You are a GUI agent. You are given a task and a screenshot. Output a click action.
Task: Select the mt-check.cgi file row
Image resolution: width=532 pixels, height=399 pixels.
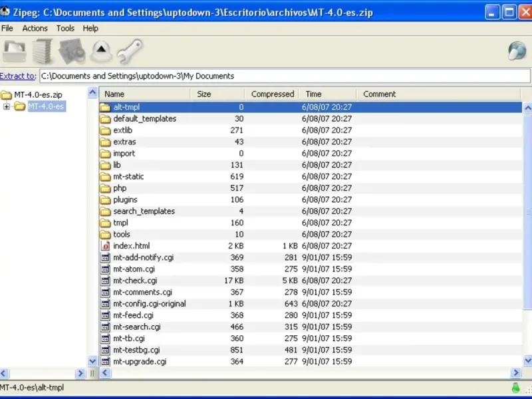[134, 281]
